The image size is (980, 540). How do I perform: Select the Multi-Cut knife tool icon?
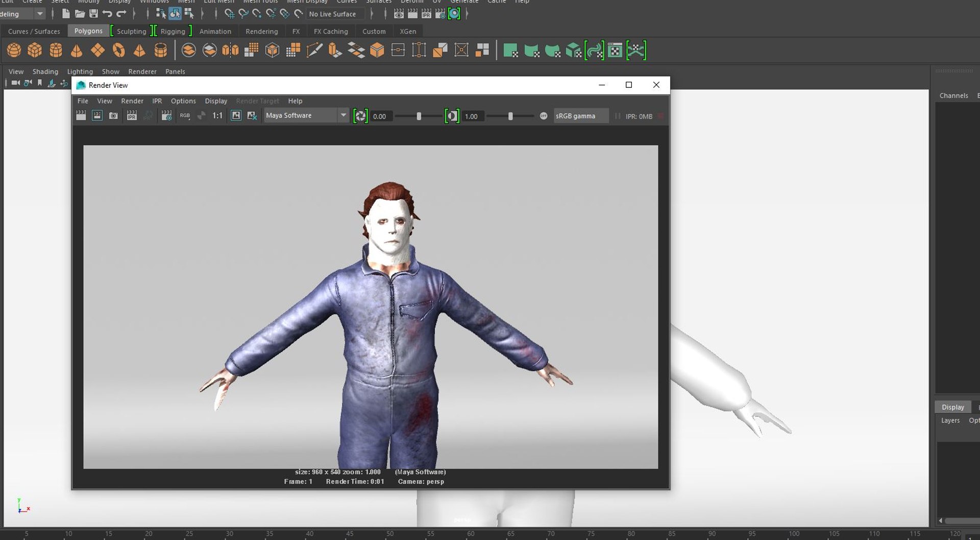(x=314, y=50)
